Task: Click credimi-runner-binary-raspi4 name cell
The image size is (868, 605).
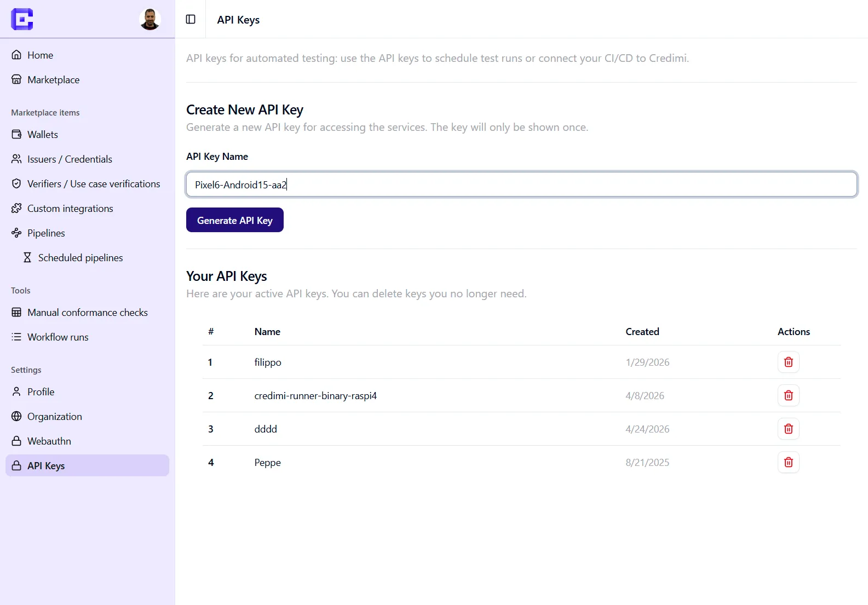Action: (315, 395)
